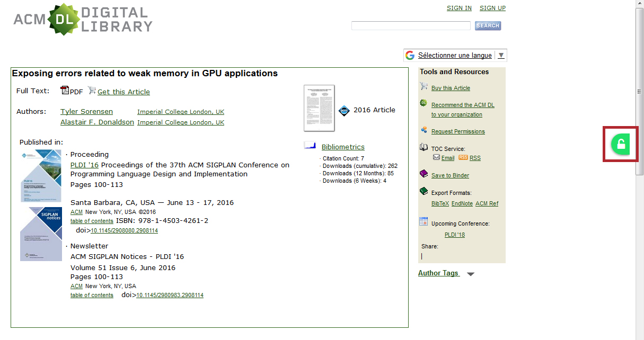644x340 pixels.
Task: Click the ACM link under SIGPLAN Notices
Action: pos(76,286)
